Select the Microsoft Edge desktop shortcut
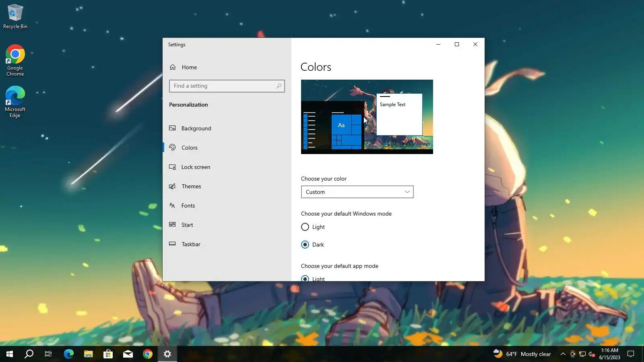This screenshot has width=644, height=362. [x=15, y=102]
